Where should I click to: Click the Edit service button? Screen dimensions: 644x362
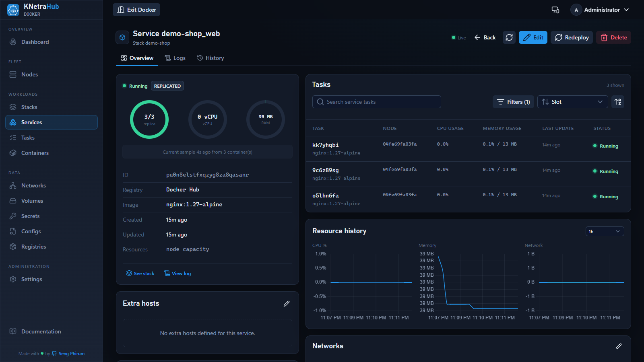(533, 37)
